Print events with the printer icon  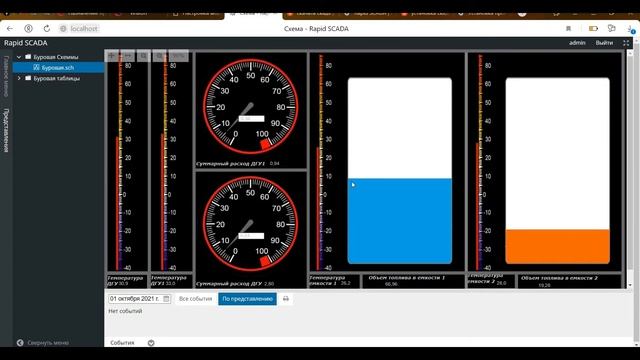(x=286, y=299)
